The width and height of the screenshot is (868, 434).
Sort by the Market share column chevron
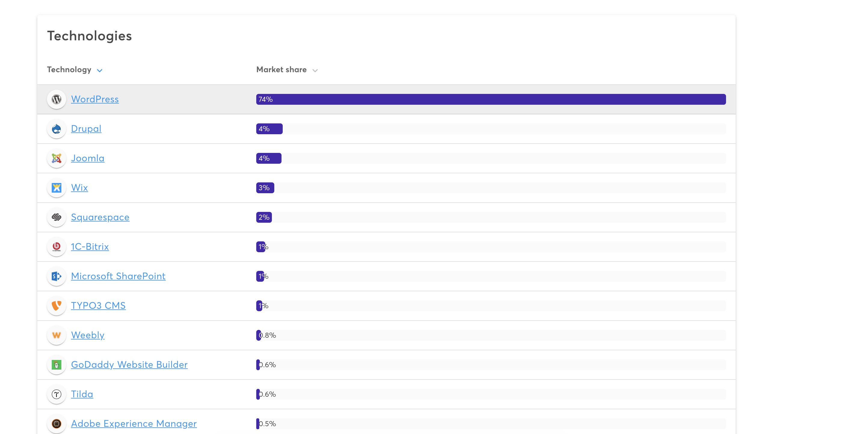(315, 70)
